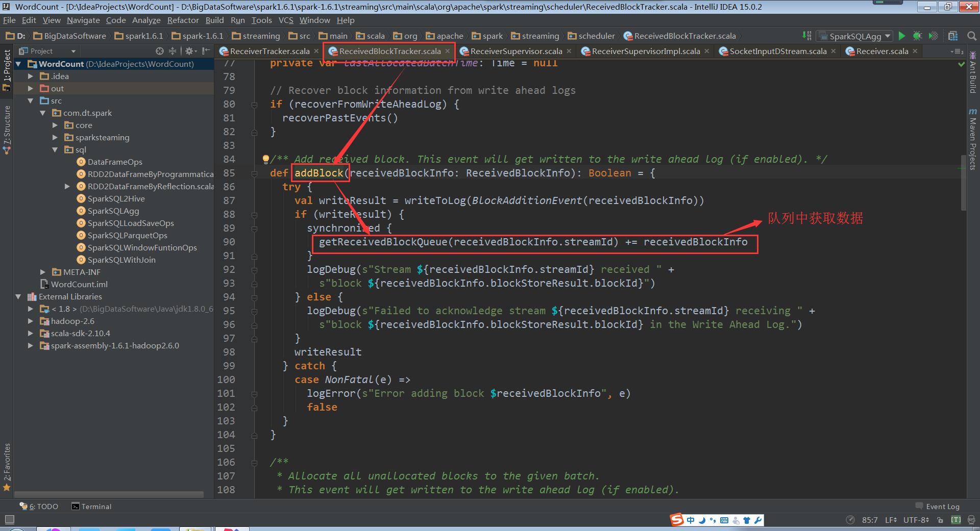Open the Ant Build side panel

972,72
